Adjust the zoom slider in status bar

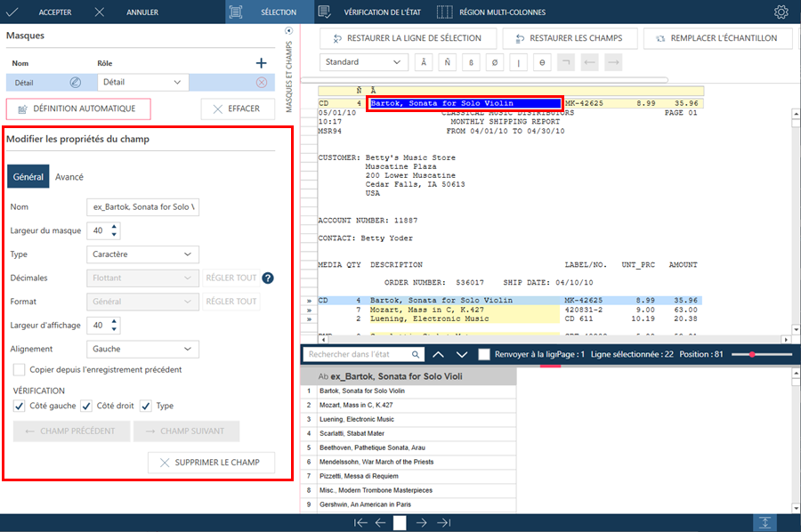click(753, 354)
